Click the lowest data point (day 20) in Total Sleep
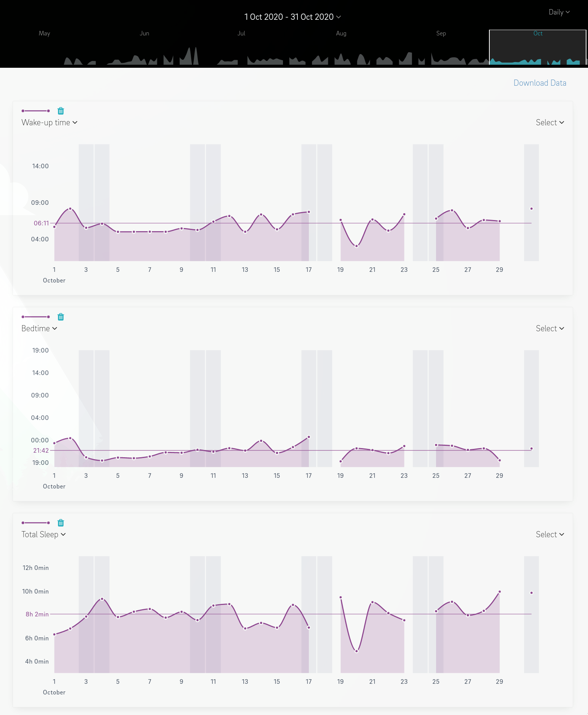The width and height of the screenshot is (588, 715). point(356,651)
